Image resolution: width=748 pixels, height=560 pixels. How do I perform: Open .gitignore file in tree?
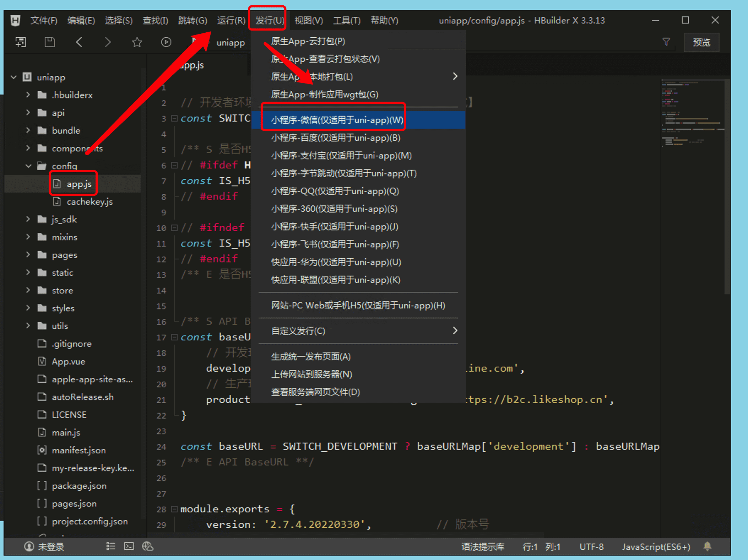click(71, 344)
